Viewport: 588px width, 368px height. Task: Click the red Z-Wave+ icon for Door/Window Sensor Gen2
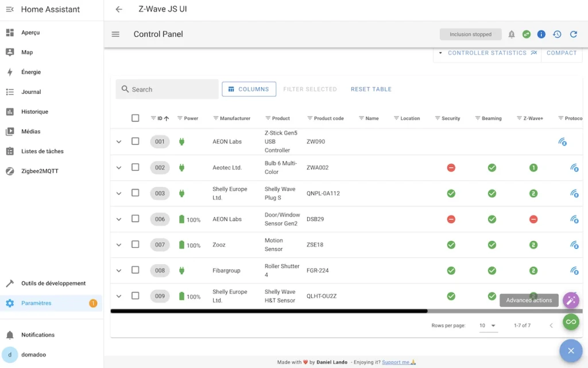pos(533,219)
